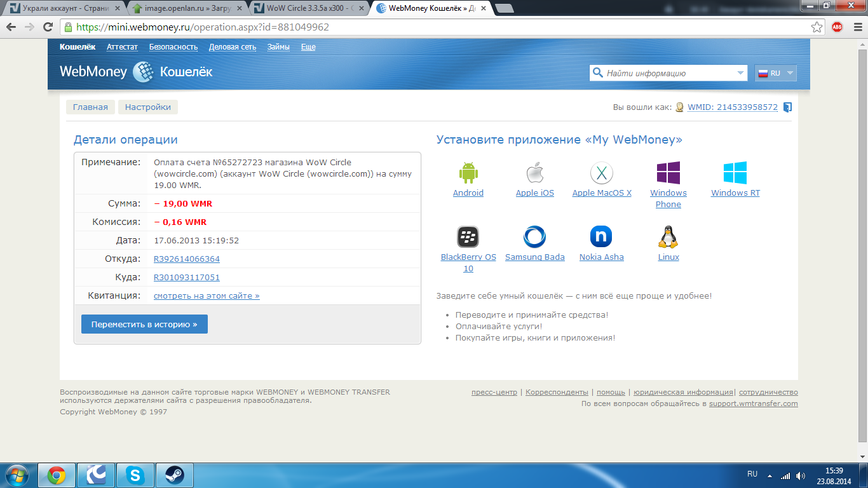Image resolution: width=868 pixels, height=488 pixels.
Task: Click the browser back arrow
Action: coord(11,27)
